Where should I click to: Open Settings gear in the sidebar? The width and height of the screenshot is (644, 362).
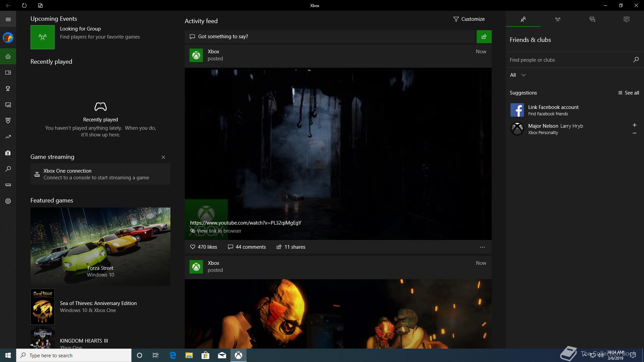click(8, 201)
